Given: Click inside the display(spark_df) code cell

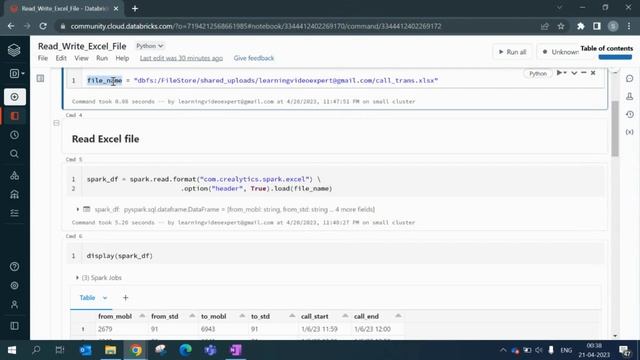Looking at the screenshot, I should pos(335,256).
